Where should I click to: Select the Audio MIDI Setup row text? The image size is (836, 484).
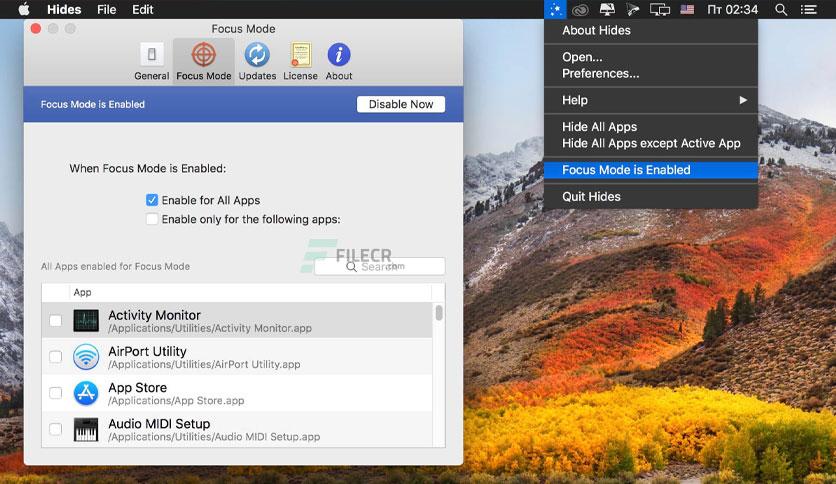pyautogui.click(x=214, y=430)
